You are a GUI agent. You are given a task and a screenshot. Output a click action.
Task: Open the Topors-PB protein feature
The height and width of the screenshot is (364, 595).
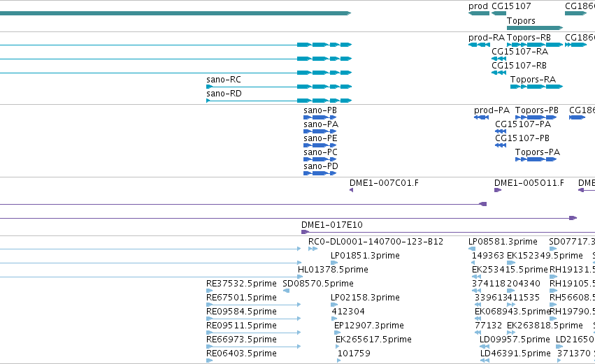[x=536, y=117]
